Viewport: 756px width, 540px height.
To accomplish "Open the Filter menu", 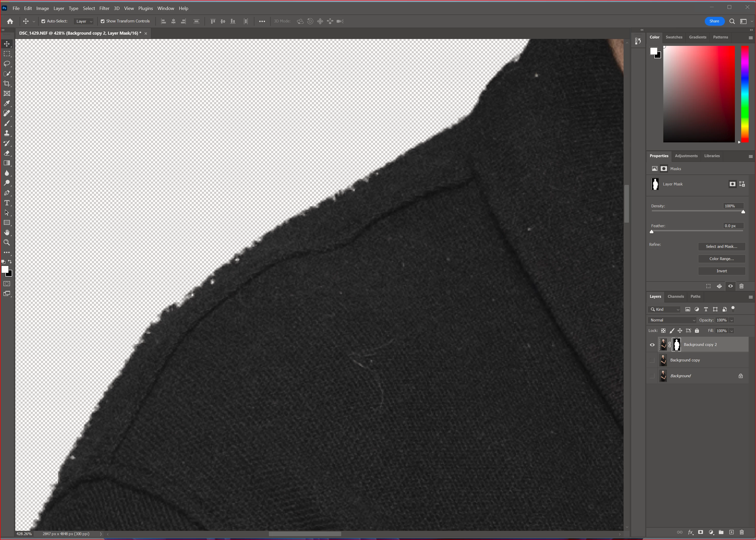I will [x=104, y=8].
